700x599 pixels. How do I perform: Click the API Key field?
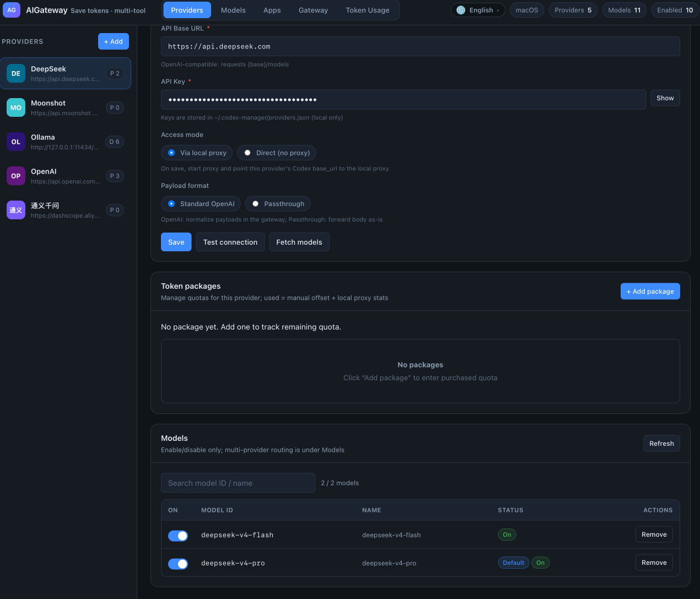(x=403, y=100)
